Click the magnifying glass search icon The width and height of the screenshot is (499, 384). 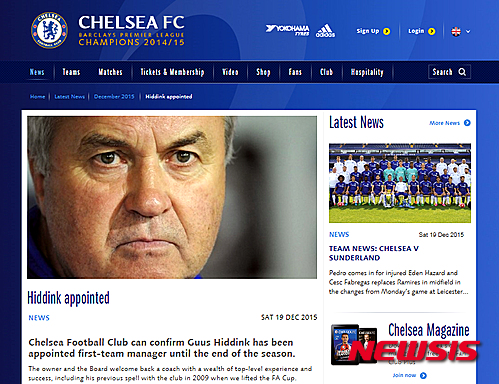[x=462, y=72]
